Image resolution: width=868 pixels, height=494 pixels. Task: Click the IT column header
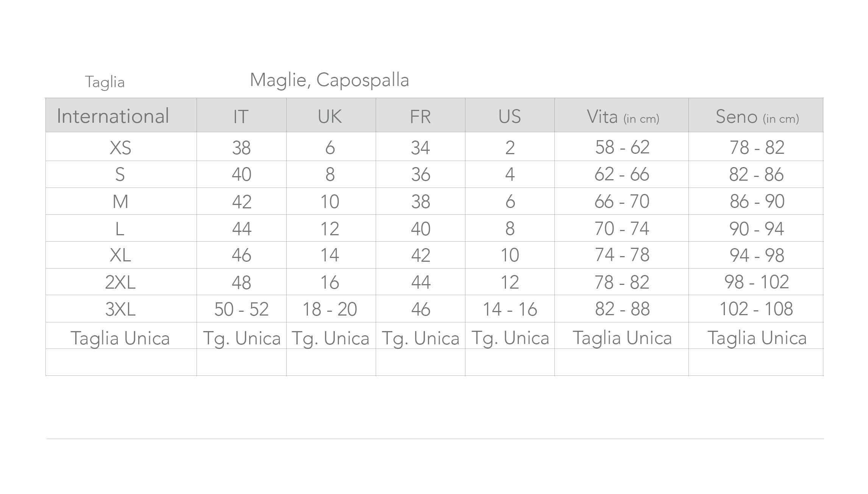[241, 117]
